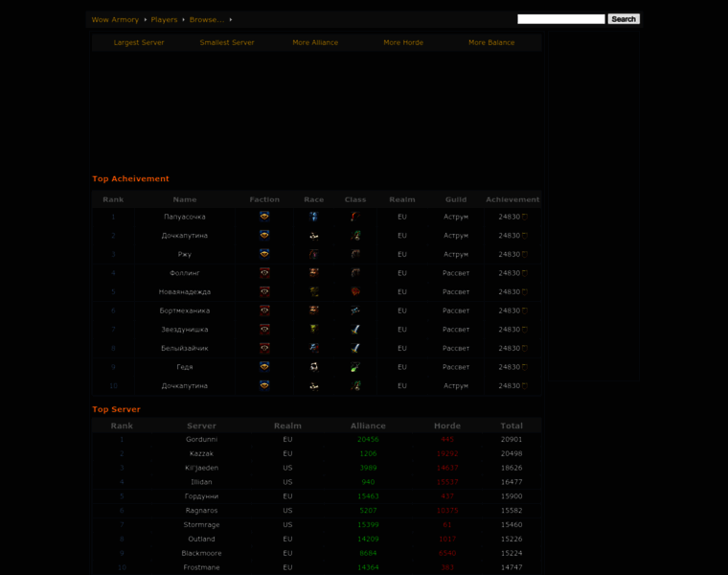Select server Outland
This screenshot has height=575, width=728.
(201, 539)
